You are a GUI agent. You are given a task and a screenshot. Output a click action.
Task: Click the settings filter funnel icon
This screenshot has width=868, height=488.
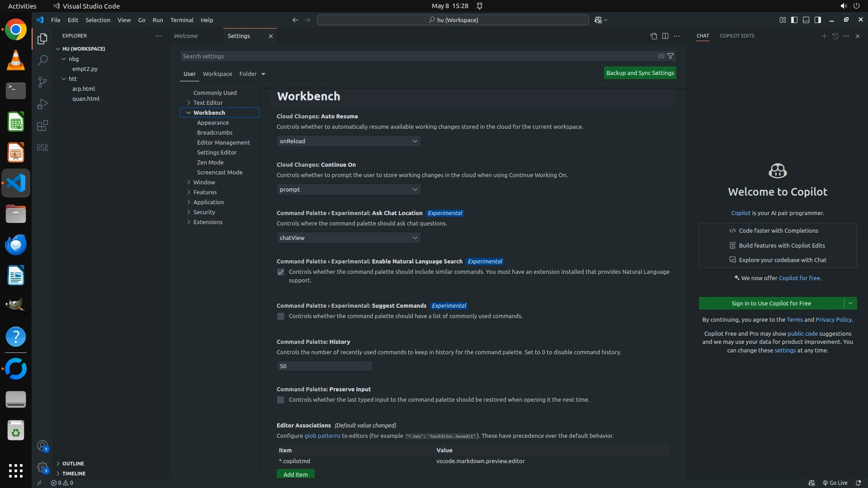(x=670, y=56)
